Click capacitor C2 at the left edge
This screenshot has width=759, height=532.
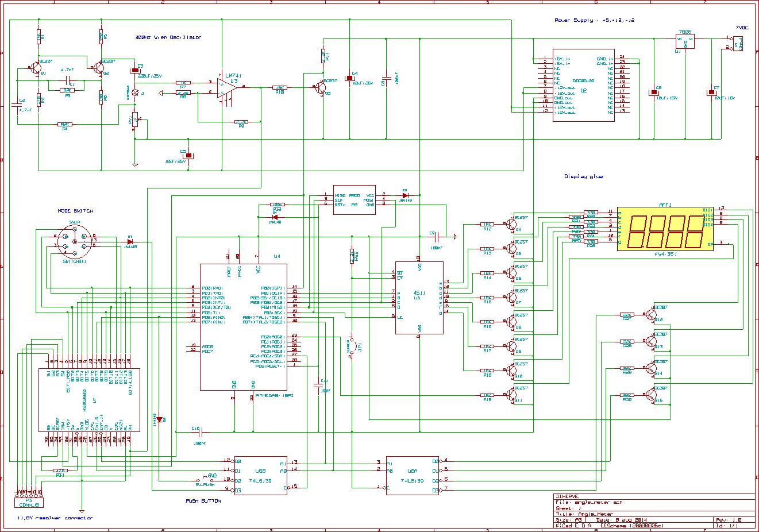pos(17,104)
